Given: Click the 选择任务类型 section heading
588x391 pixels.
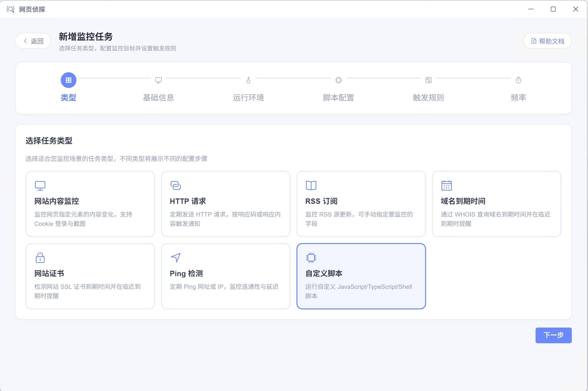Looking at the screenshot, I should point(49,141).
